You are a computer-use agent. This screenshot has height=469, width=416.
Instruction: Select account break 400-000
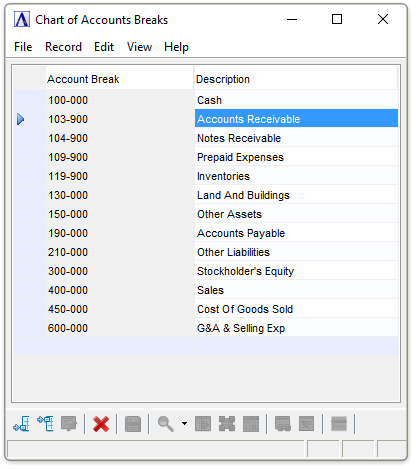(x=119, y=290)
